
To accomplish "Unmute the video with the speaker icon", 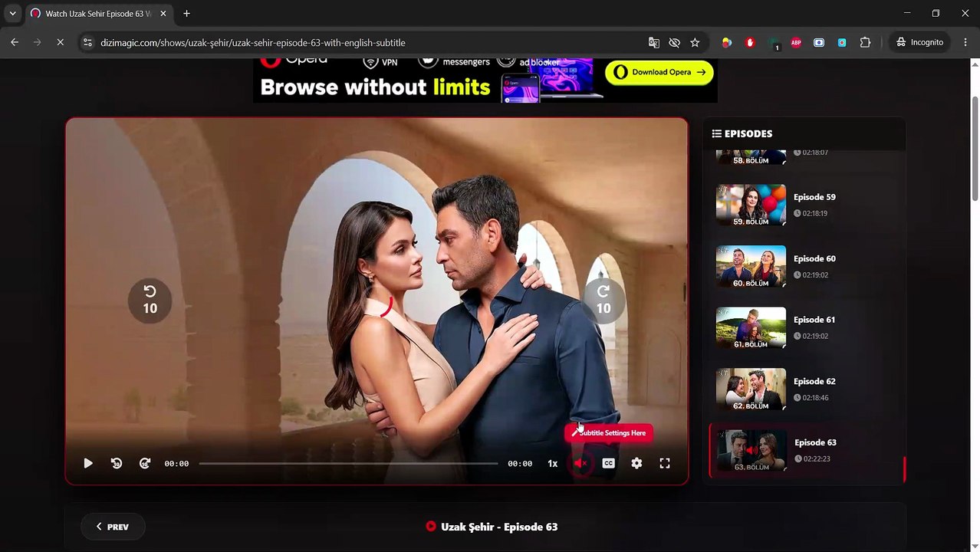I will (x=580, y=463).
